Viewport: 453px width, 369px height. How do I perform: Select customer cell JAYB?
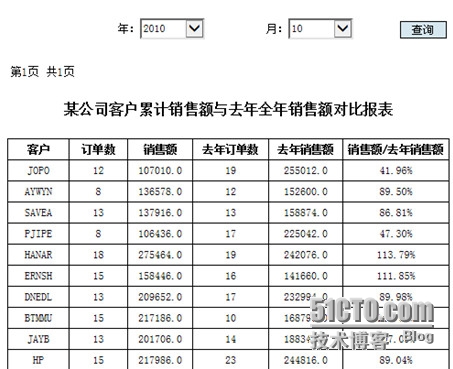[x=38, y=339]
